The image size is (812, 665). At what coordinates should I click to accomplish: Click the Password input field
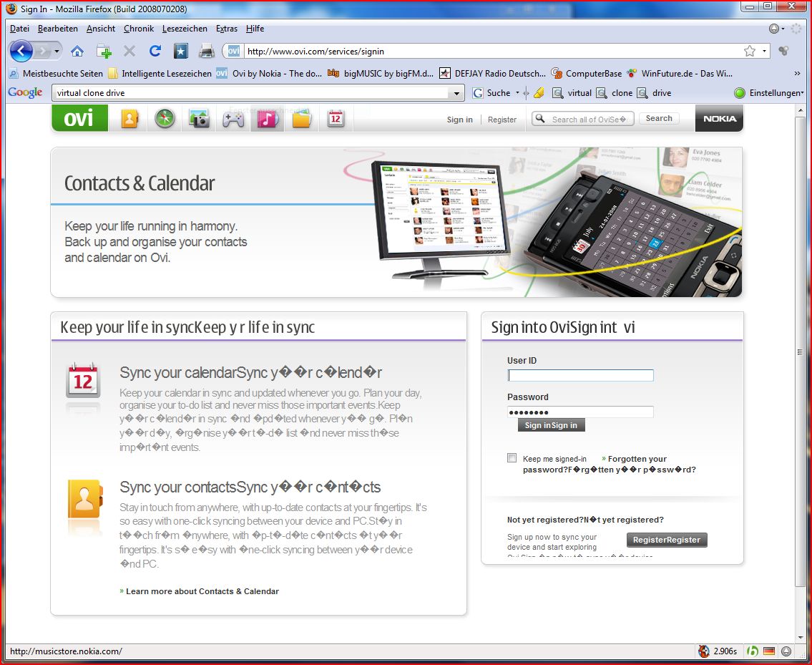[580, 412]
